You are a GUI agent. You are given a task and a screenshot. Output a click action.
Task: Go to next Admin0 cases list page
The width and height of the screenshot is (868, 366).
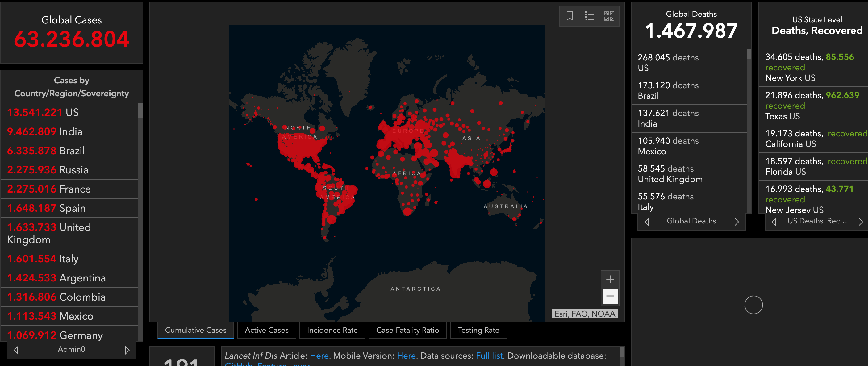[x=127, y=350]
